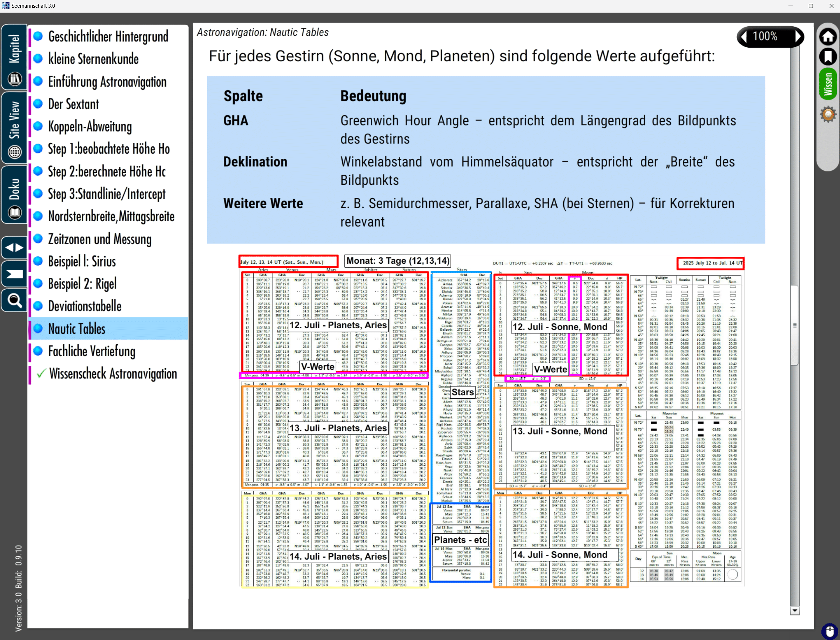Go to Deviationstabelle chapter

tap(85, 306)
